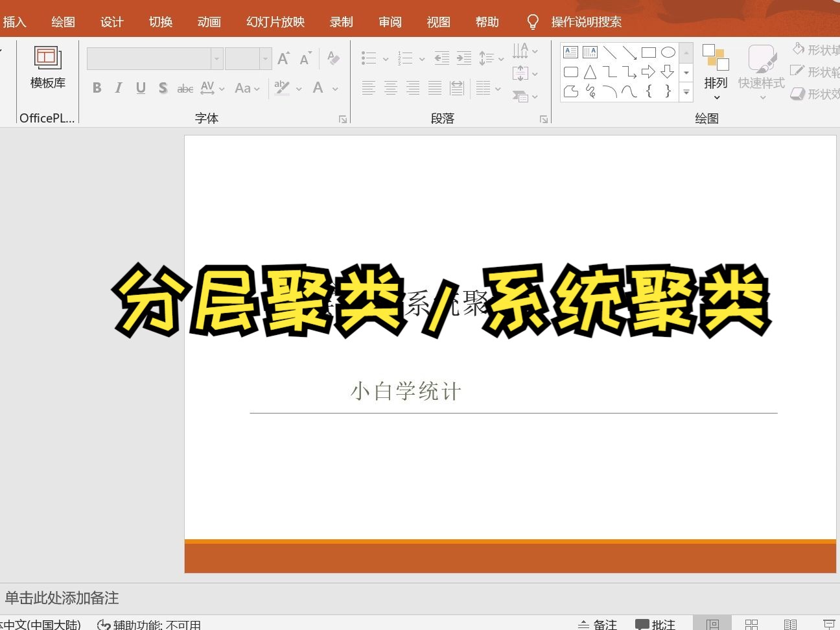Select straight line shape
Viewport: 840px width, 630px height.
click(610, 52)
